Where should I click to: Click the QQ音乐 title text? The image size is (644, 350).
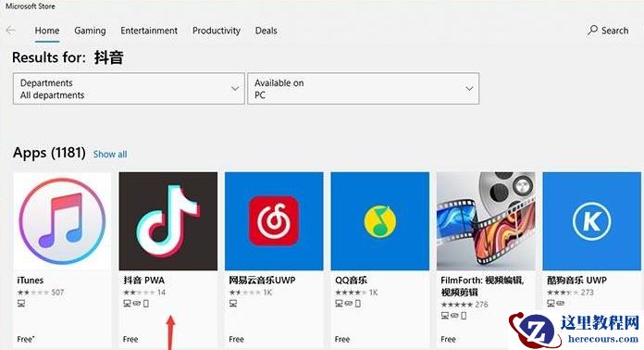tap(352, 281)
